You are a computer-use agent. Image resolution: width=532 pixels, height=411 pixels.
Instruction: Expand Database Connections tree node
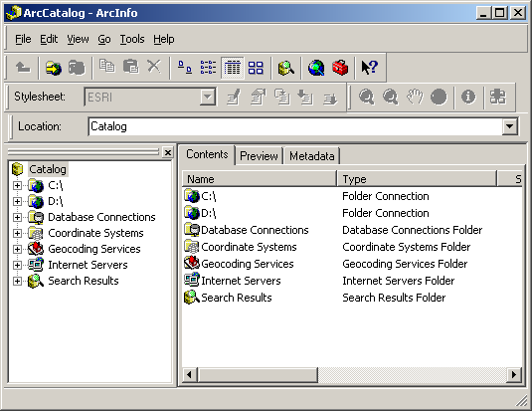pos(17,217)
